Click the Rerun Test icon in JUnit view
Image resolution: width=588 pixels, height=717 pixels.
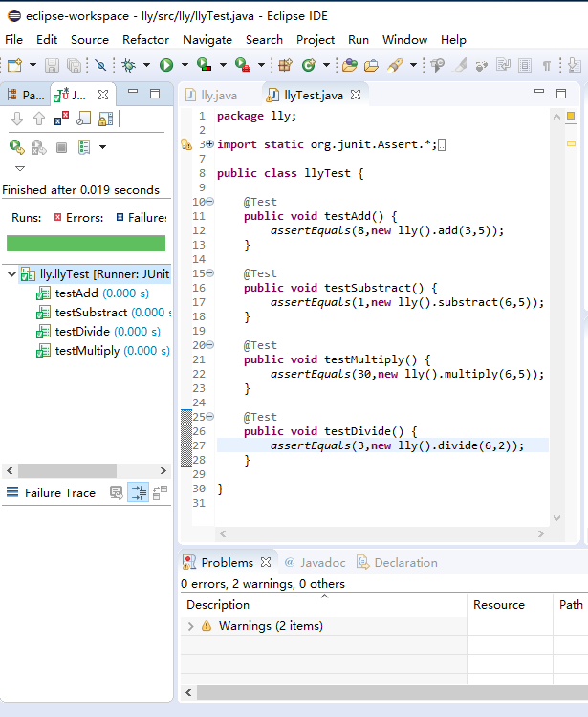coord(16,147)
